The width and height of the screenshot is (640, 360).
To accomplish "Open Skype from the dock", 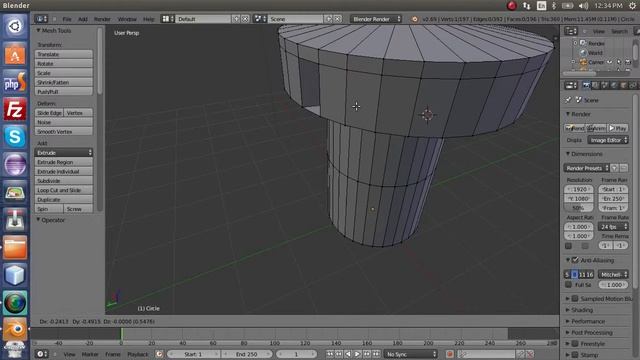I will tap(15, 137).
